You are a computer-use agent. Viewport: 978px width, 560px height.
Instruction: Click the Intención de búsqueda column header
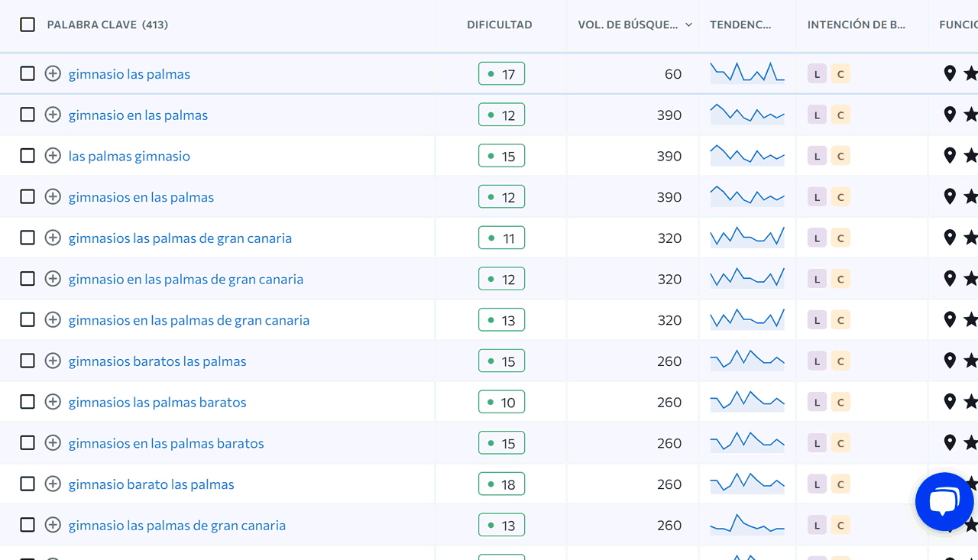click(x=857, y=24)
